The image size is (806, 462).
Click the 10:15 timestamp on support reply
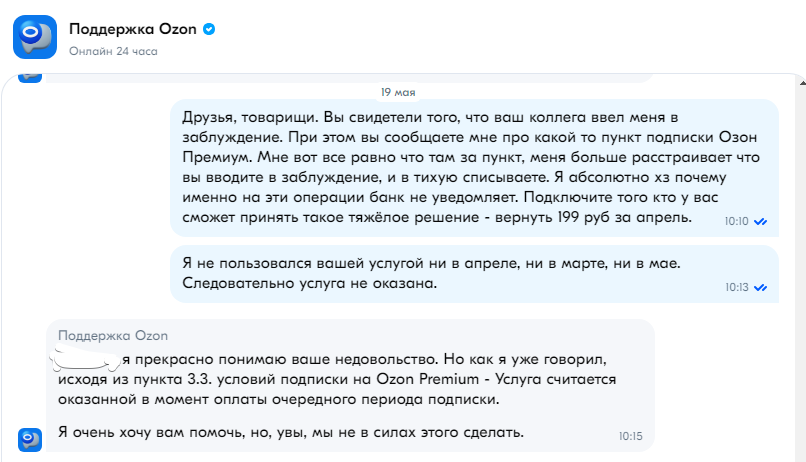click(630, 436)
